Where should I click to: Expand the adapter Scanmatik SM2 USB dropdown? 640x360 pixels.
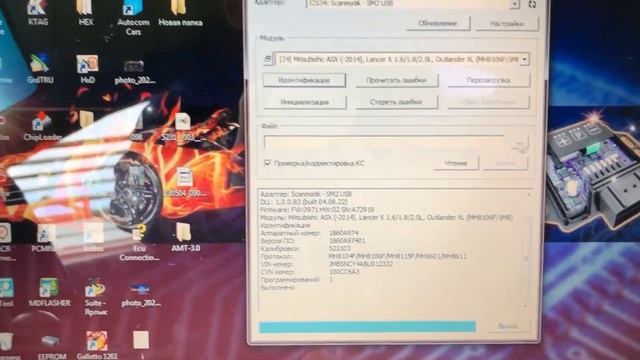(x=515, y=4)
